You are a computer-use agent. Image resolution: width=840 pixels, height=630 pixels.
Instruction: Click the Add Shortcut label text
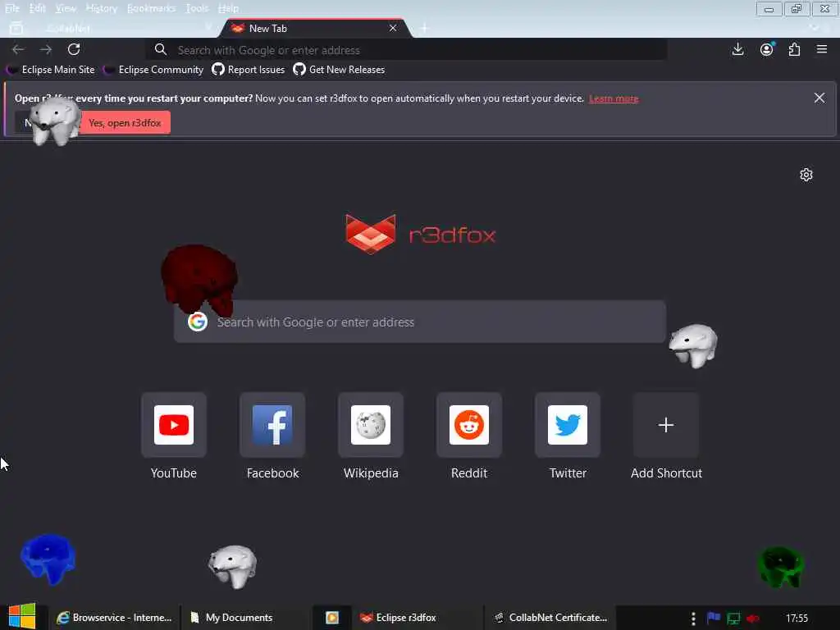point(666,473)
